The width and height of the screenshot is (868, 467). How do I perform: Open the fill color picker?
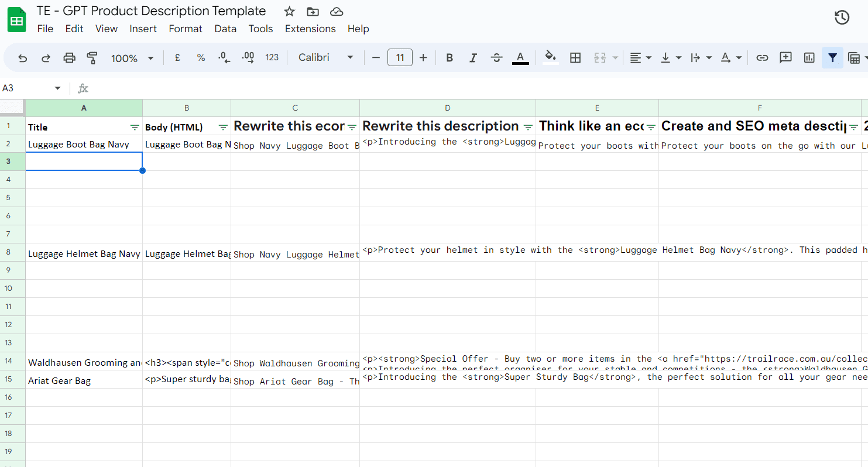tap(550, 57)
